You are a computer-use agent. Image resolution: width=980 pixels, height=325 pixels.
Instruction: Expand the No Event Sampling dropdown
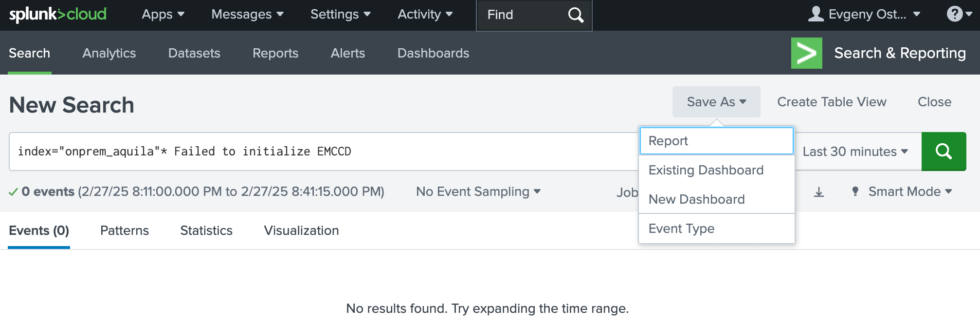point(478,191)
